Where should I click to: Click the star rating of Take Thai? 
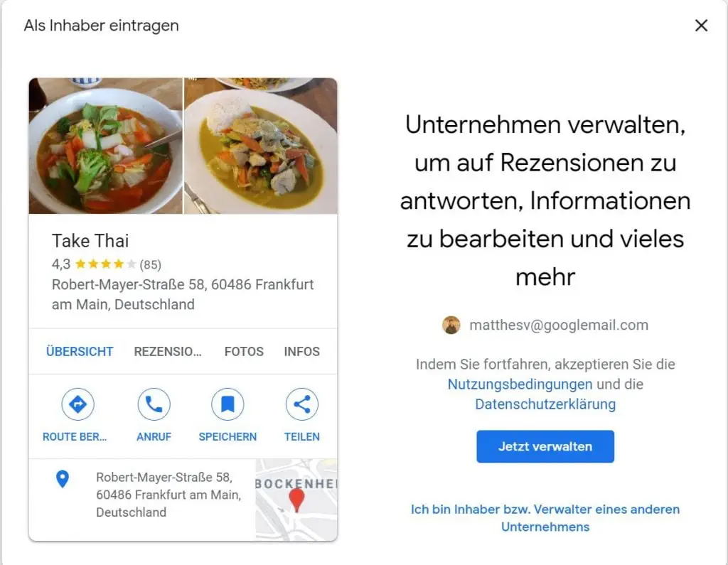[105, 264]
